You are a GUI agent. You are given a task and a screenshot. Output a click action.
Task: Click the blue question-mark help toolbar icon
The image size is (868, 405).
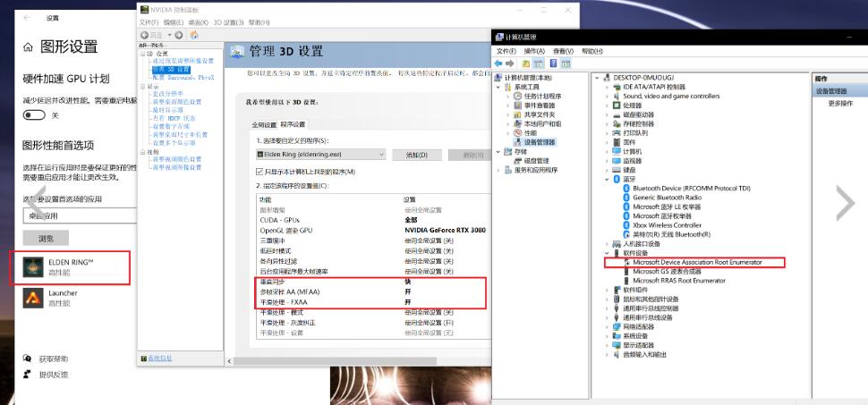(553, 63)
